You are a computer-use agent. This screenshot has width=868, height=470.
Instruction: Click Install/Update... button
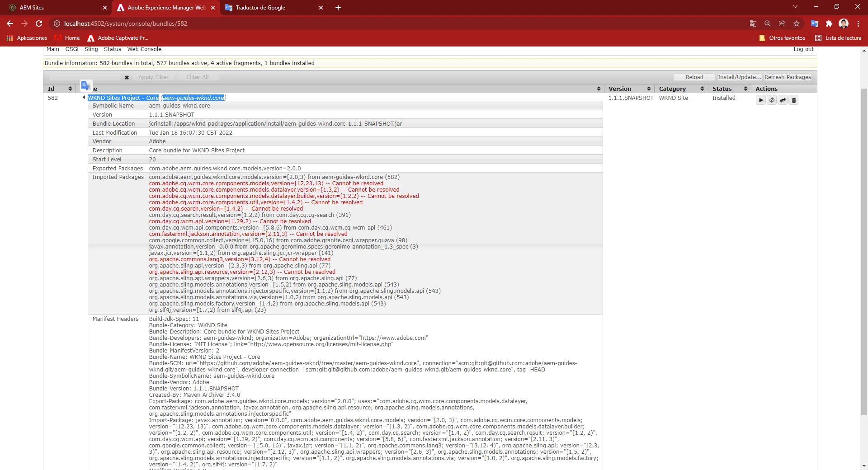[x=740, y=77]
